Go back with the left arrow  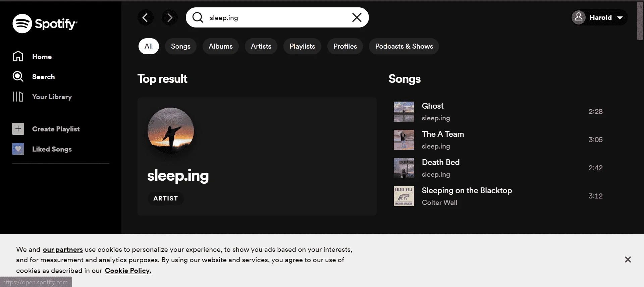point(145,17)
